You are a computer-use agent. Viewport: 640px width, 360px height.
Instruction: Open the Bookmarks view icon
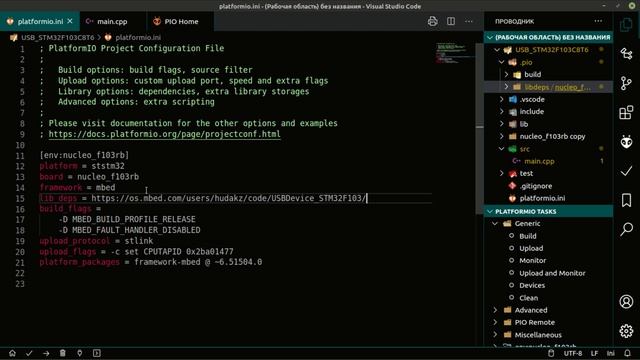[x=626, y=200]
